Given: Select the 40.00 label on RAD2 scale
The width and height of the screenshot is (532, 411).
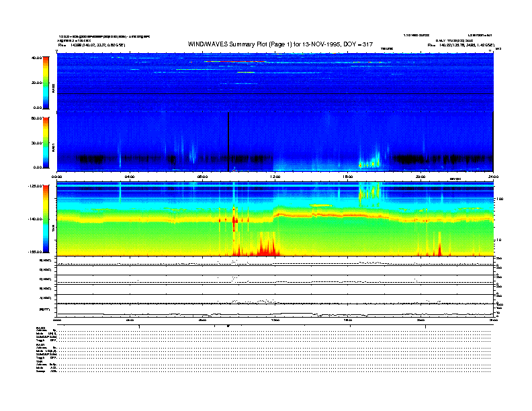Looking at the screenshot, I should 36,58.
